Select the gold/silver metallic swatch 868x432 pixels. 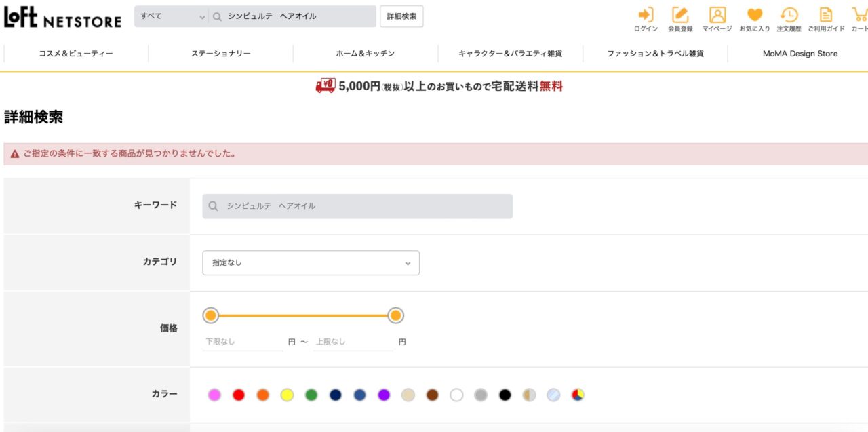coord(530,395)
